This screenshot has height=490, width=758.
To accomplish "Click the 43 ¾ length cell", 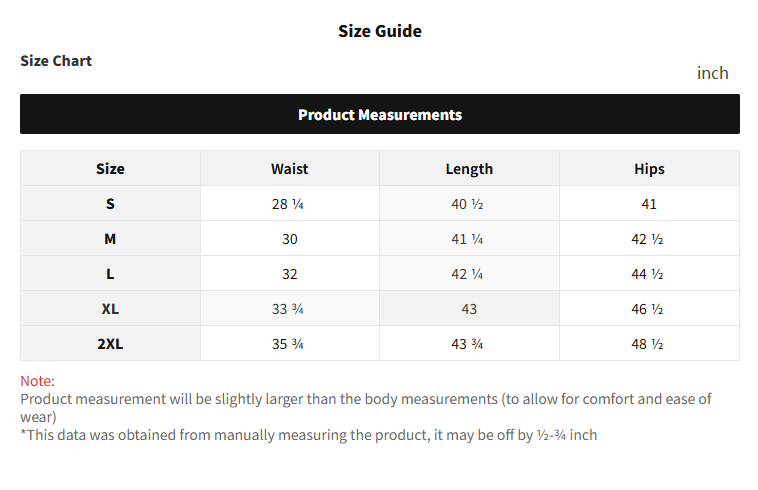I will click(x=468, y=344).
